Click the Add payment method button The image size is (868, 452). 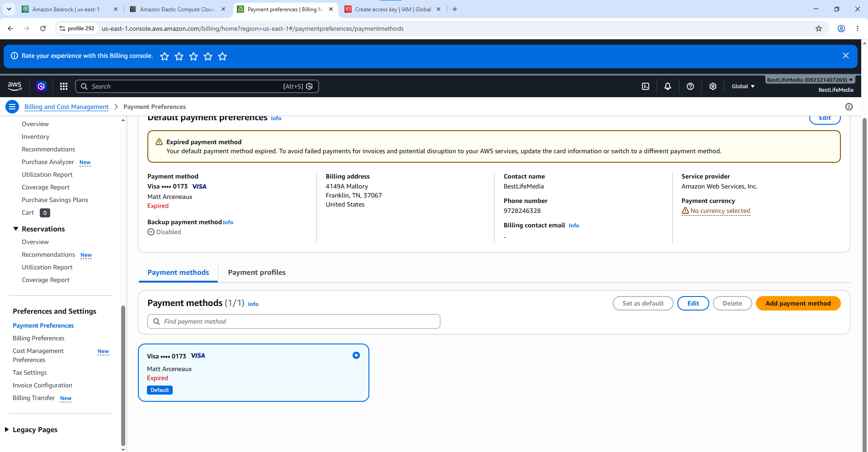(x=798, y=303)
